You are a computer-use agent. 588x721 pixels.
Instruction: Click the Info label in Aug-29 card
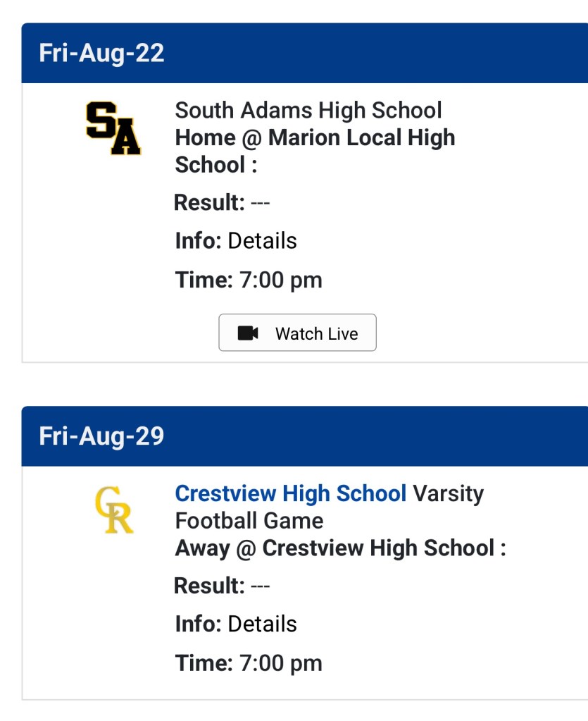tap(198, 624)
